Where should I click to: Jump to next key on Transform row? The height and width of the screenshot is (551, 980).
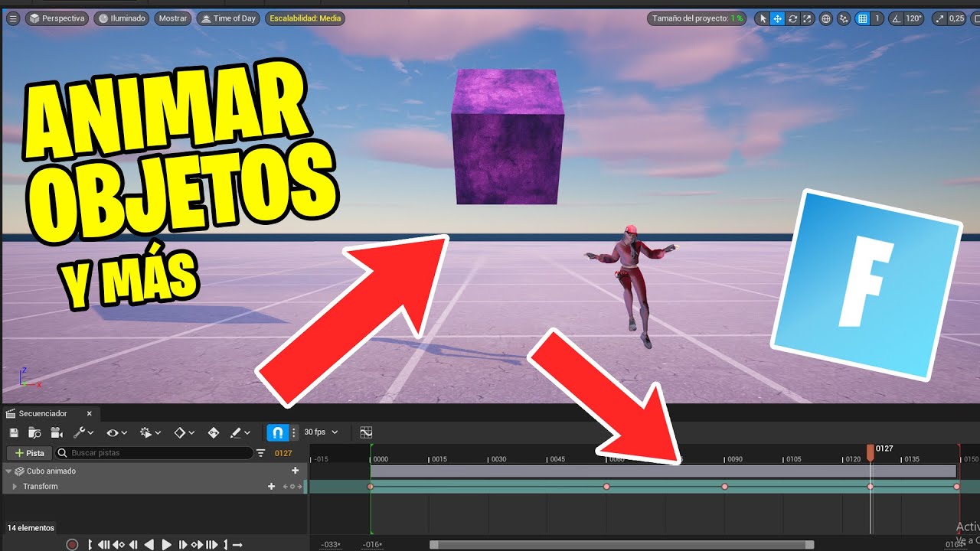coord(299,487)
